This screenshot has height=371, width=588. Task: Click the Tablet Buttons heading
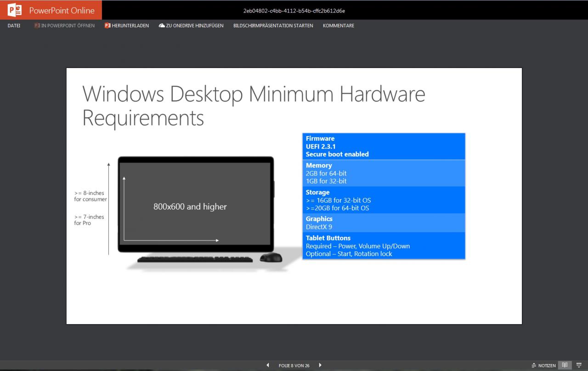click(328, 238)
